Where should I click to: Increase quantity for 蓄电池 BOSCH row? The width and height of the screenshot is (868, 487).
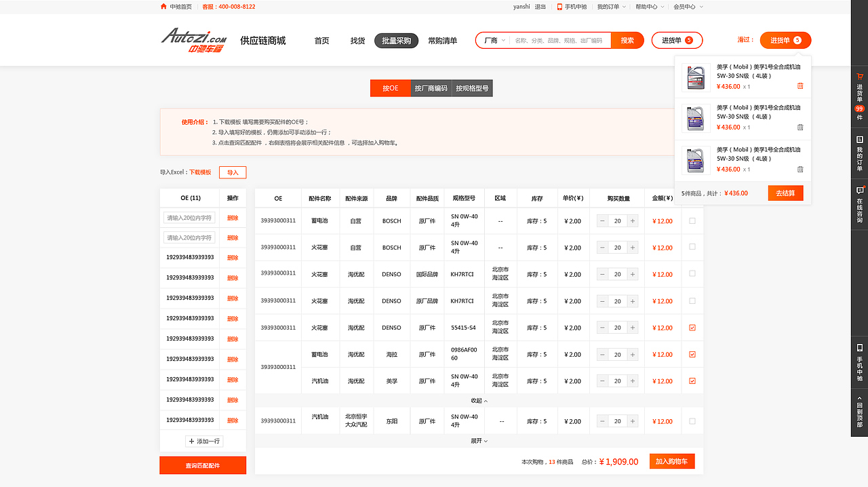point(633,221)
